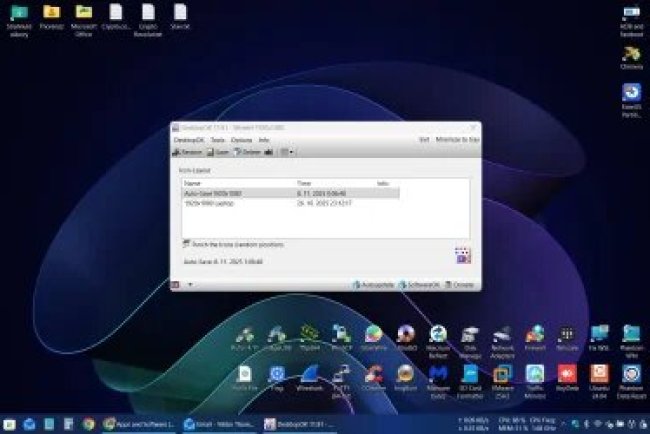Open the Options menu in DesktopOK
Viewport: 650px width, 434px height.
241,140
